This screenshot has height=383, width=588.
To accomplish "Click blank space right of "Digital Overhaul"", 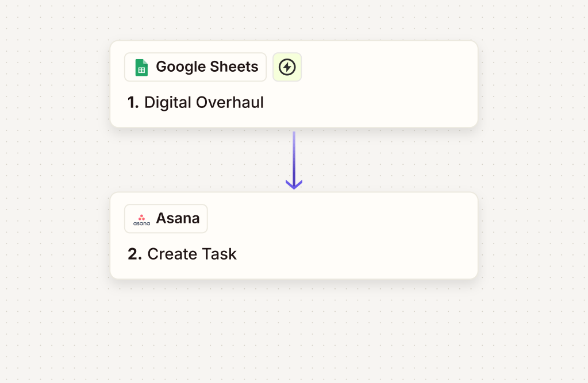I will point(368,103).
